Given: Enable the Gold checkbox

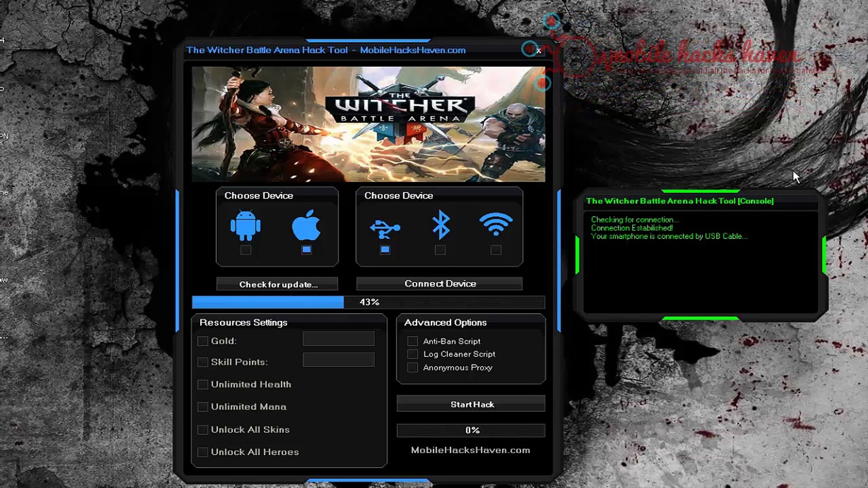Looking at the screenshot, I should (x=203, y=341).
